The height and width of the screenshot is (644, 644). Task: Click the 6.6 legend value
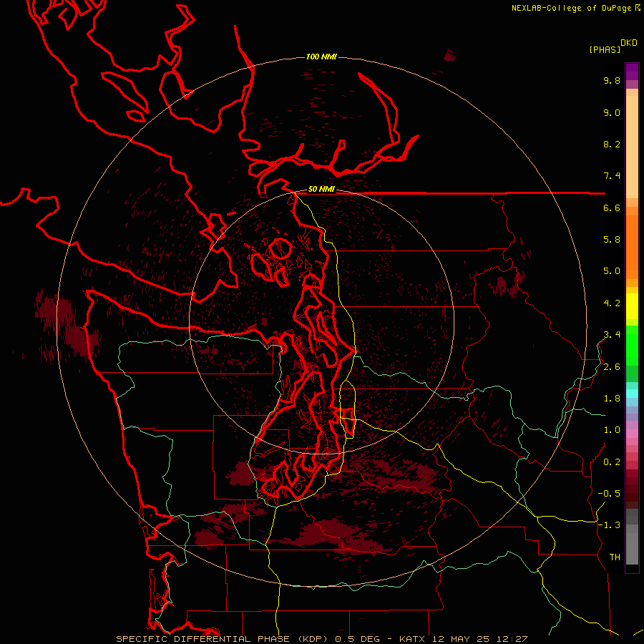(x=612, y=208)
